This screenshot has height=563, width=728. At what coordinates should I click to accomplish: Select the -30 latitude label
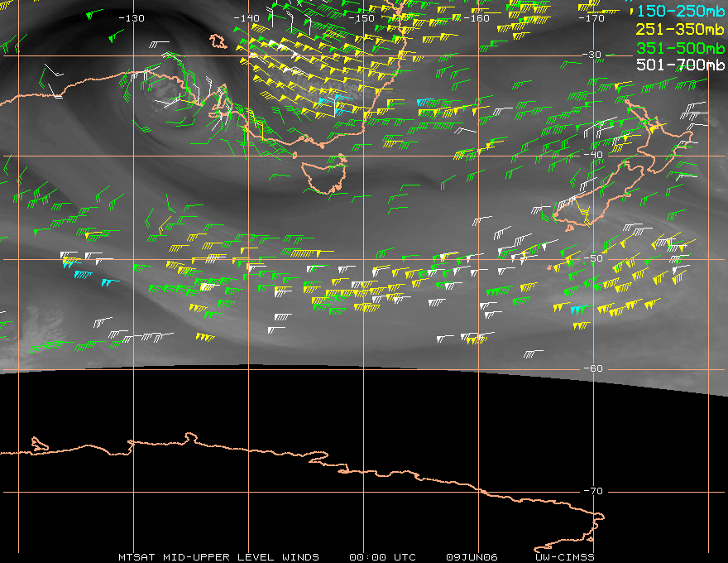[592, 55]
